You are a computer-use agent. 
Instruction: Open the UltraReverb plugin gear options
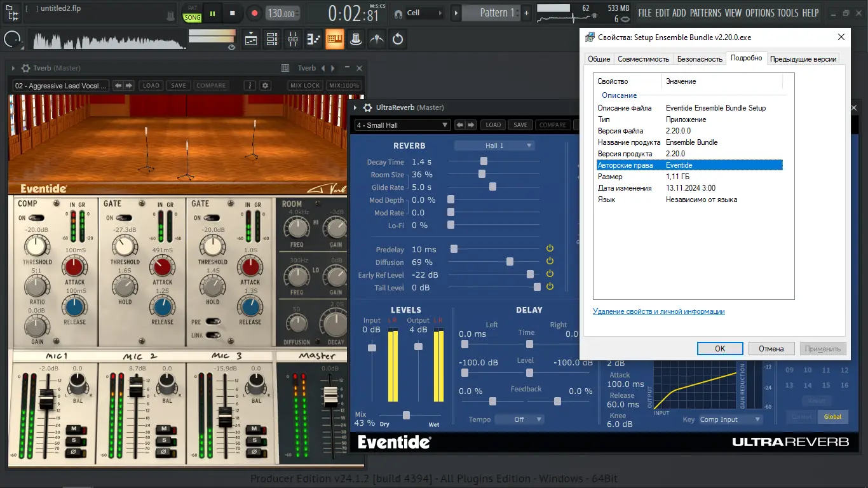(367, 107)
